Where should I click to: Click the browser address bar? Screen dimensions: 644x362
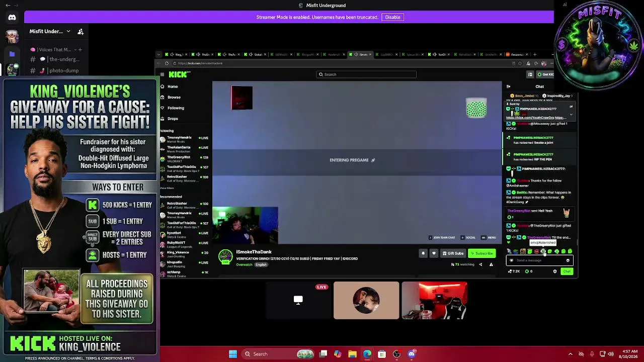(342, 63)
